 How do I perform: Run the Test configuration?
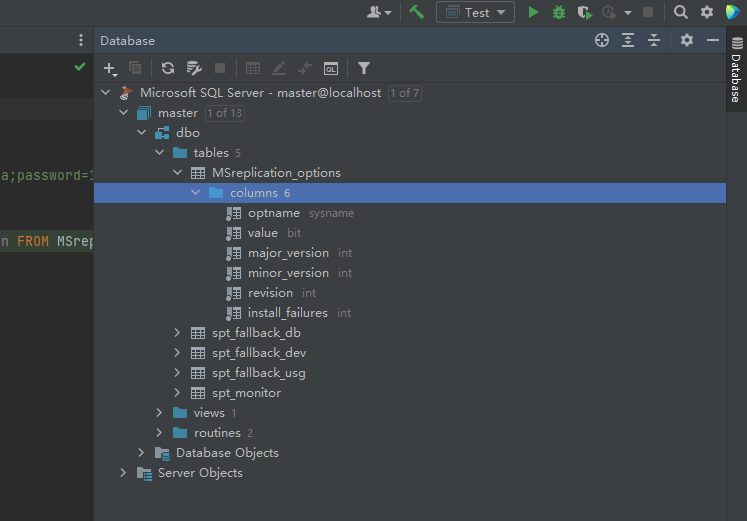click(x=533, y=12)
